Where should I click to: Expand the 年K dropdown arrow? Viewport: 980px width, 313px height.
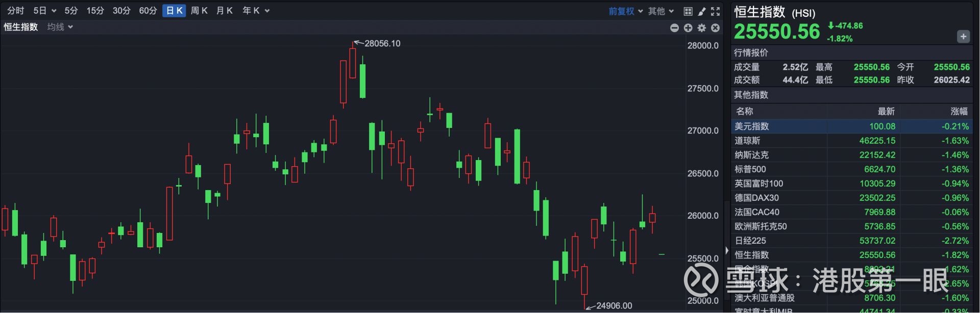pos(267,11)
